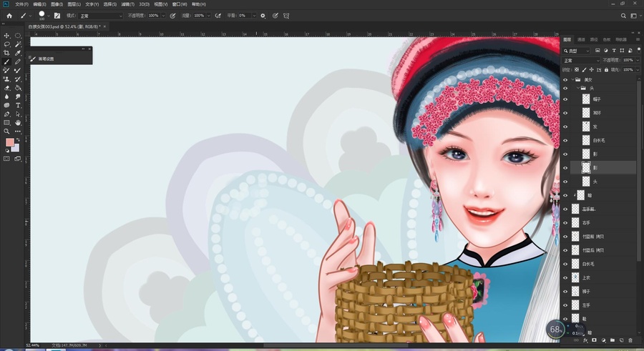
Task: Open brush opacity slider dropdown in options bar
Action: (163, 16)
